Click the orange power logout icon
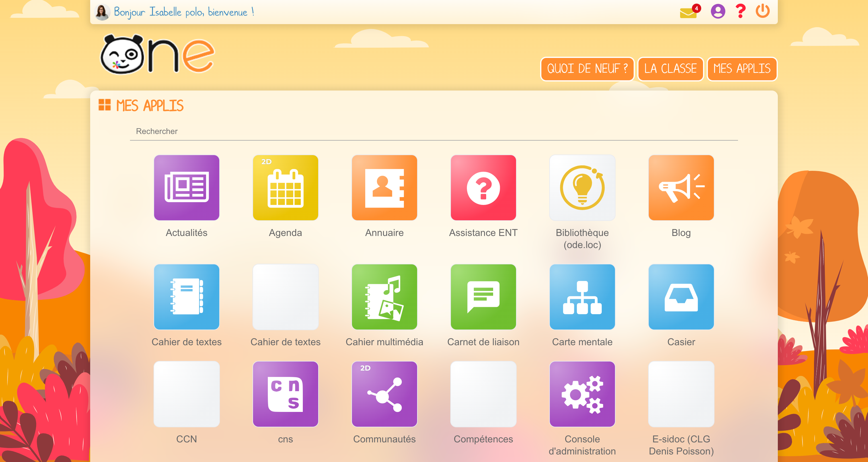Viewport: 868px width, 462px height. (x=762, y=11)
